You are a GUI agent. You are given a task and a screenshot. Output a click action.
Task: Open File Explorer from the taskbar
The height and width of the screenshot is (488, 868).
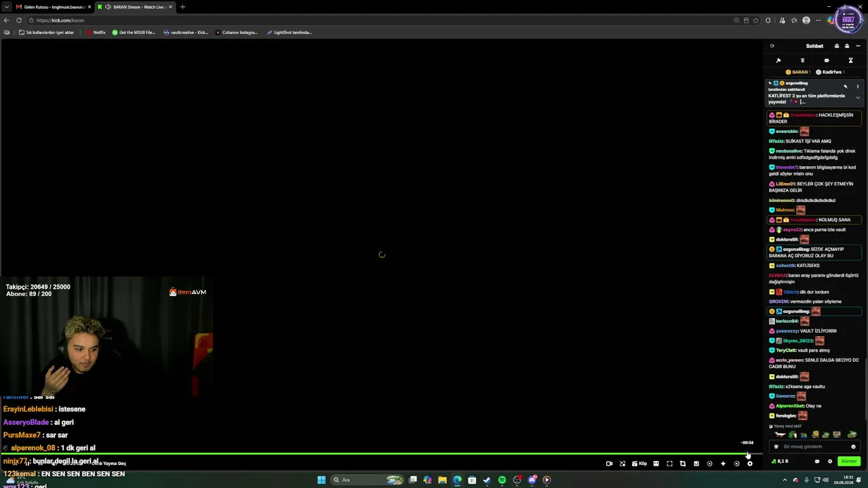tap(442, 480)
